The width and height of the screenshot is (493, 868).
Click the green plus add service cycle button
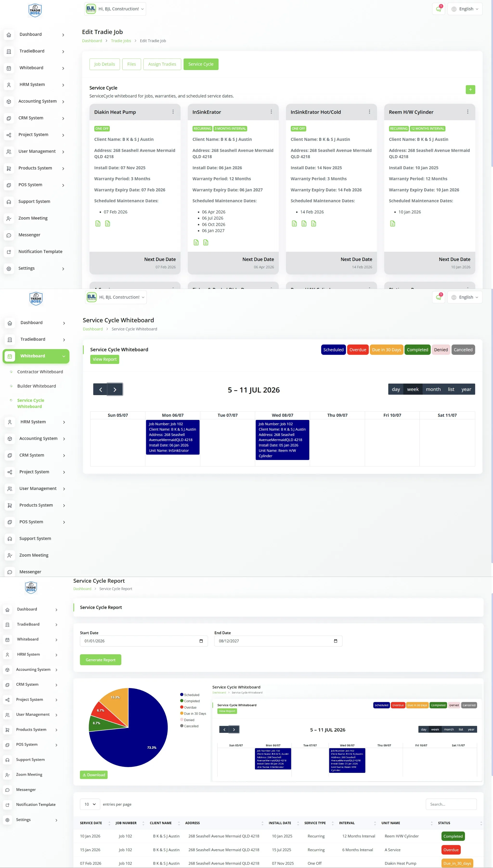pyautogui.click(x=470, y=89)
